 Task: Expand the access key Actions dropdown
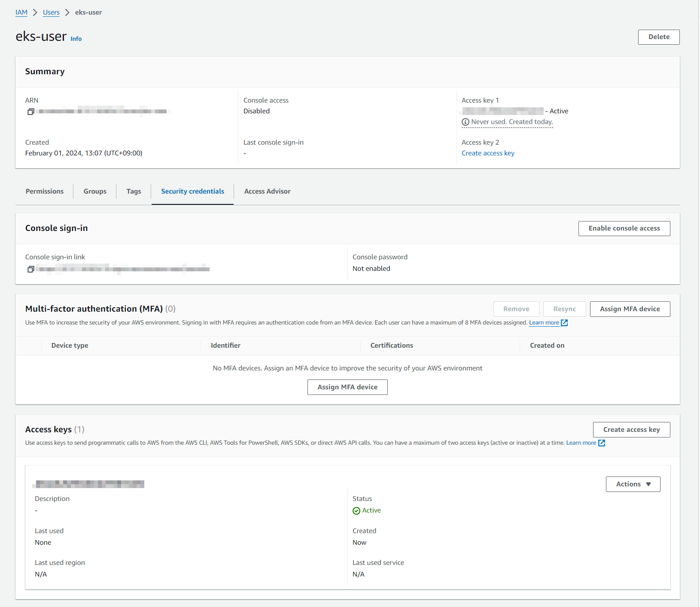pyautogui.click(x=633, y=484)
